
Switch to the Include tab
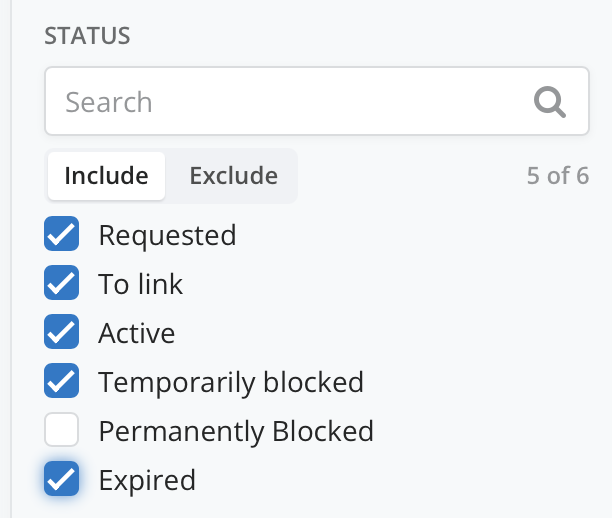coord(106,176)
